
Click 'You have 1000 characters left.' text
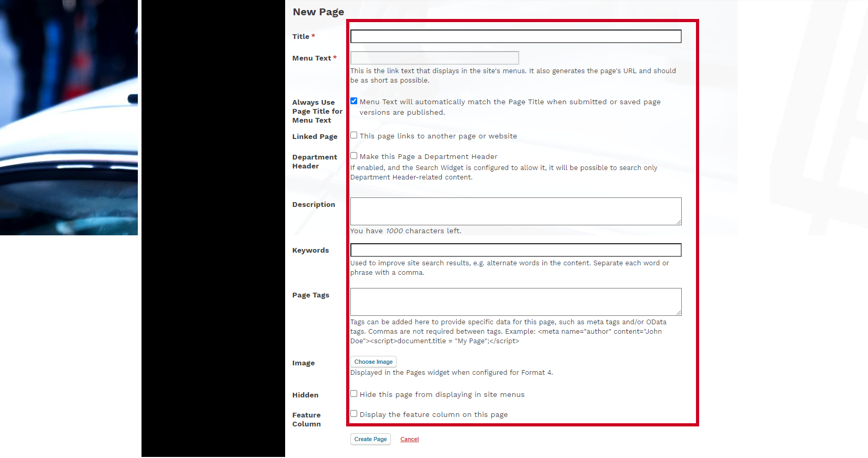click(x=406, y=231)
